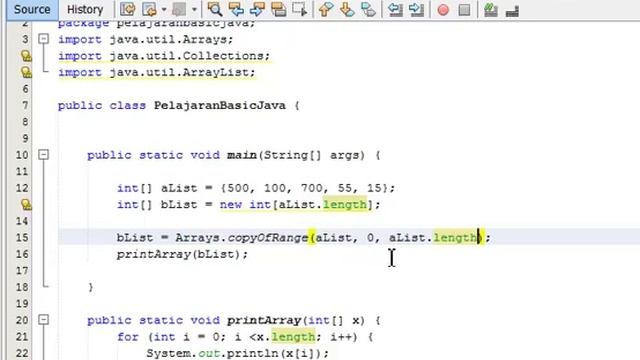Screen dimensions: 640x360
Task: Toggle Bookmark on the current line
Action: (368, 9)
